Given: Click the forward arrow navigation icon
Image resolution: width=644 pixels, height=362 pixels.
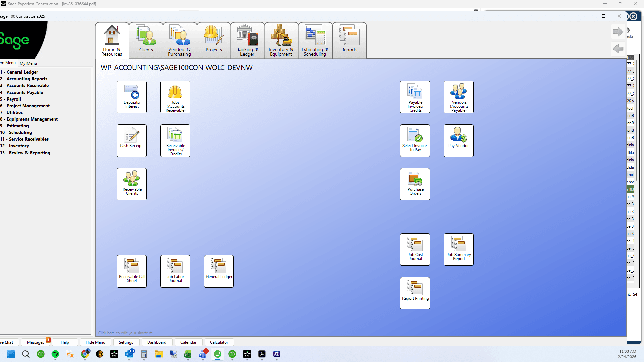Looking at the screenshot, I should [618, 32].
